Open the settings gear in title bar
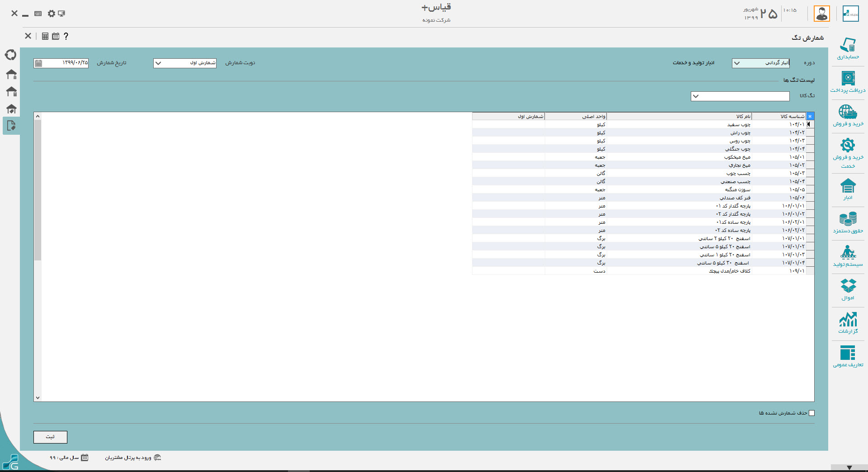The image size is (868, 472). 51,14
